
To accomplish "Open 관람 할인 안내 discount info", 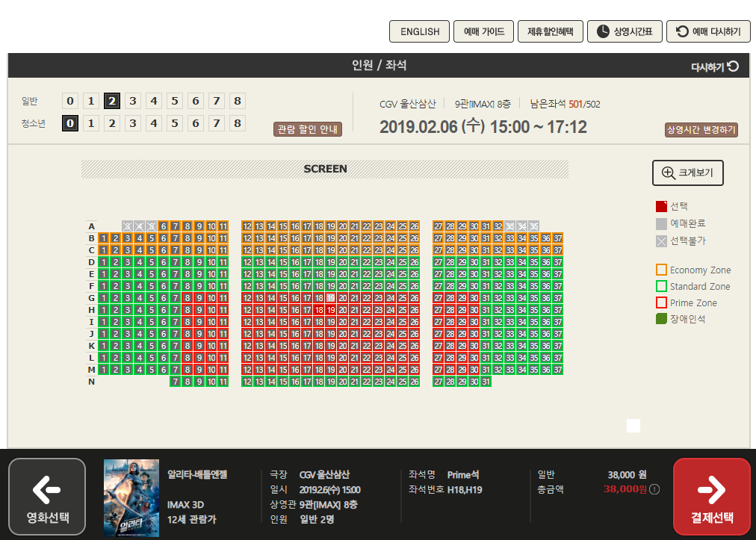I will [308, 129].
